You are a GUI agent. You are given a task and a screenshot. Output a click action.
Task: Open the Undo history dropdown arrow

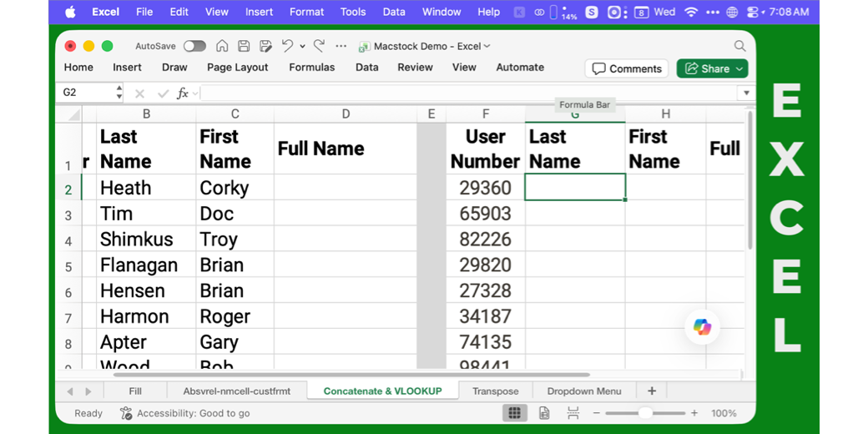pos(302,47)
